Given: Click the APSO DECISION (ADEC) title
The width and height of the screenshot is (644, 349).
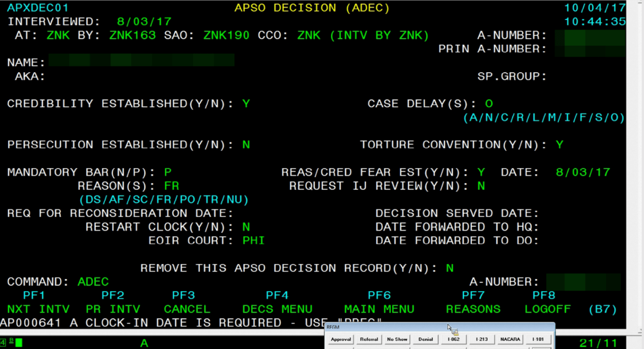Looking at the screenshot, I should [312, 8].
